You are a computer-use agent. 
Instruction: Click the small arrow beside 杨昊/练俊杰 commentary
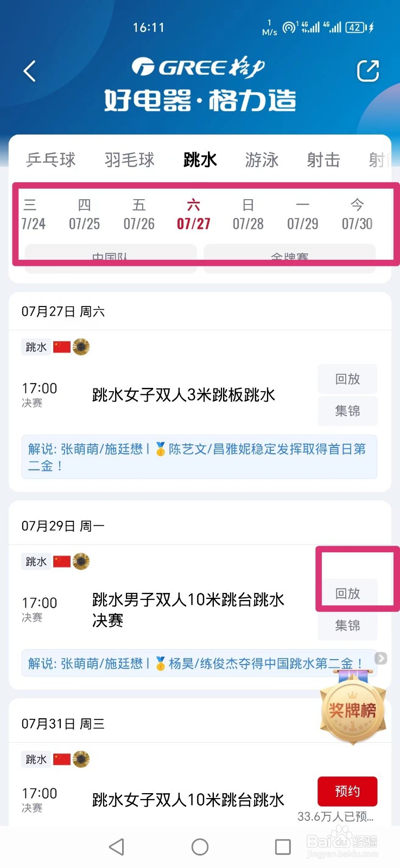(x=381, y=658)
